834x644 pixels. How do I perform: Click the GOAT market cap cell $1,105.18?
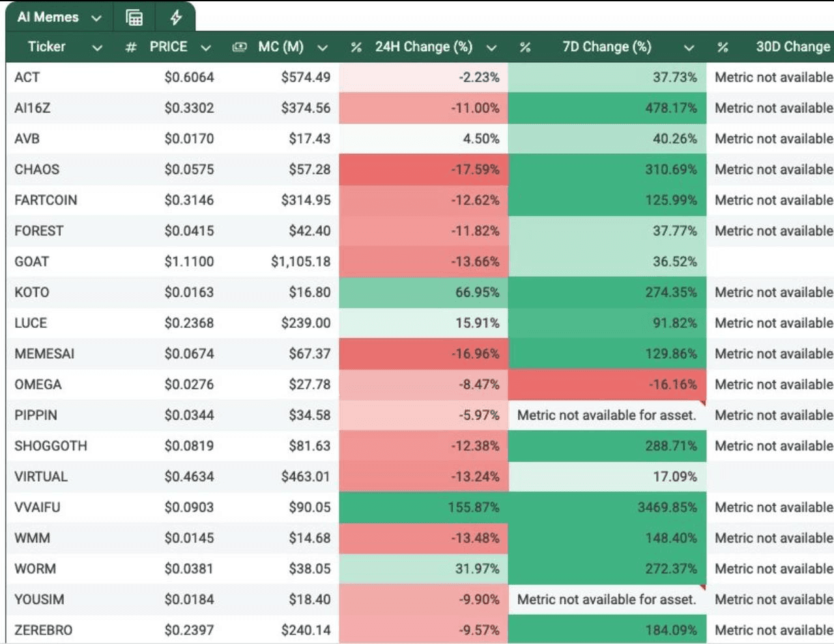(x=300, y=261)
